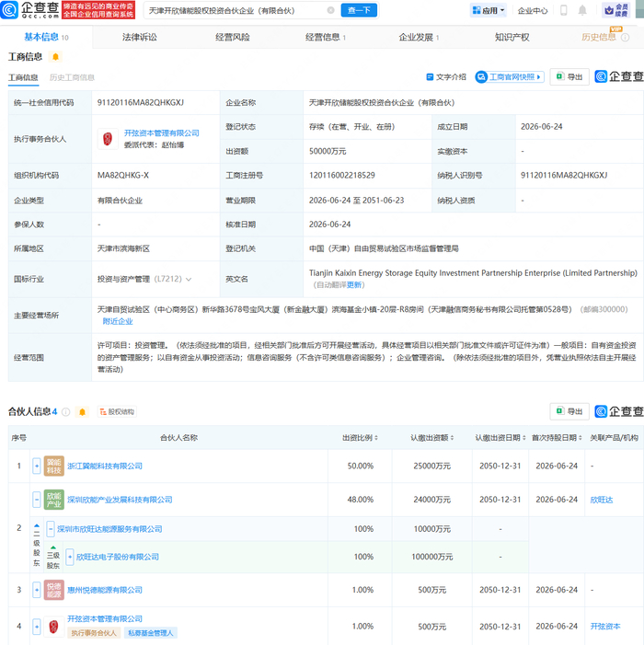
Task: Collapse 二级股东 level arrow
Action: [x=37, y=526]
